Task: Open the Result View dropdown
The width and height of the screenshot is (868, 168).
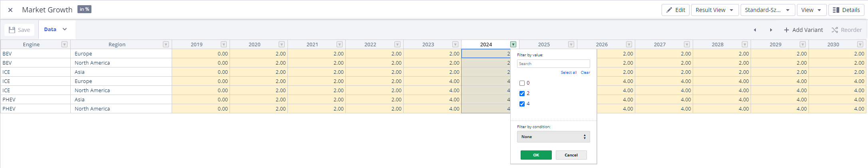Action: pyautogui.click(x=714, y=10)
